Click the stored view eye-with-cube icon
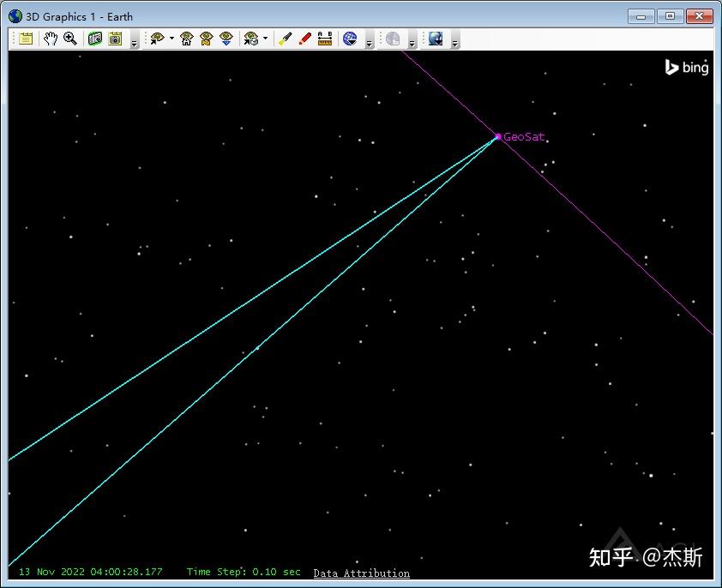 (x=251, y=39)
